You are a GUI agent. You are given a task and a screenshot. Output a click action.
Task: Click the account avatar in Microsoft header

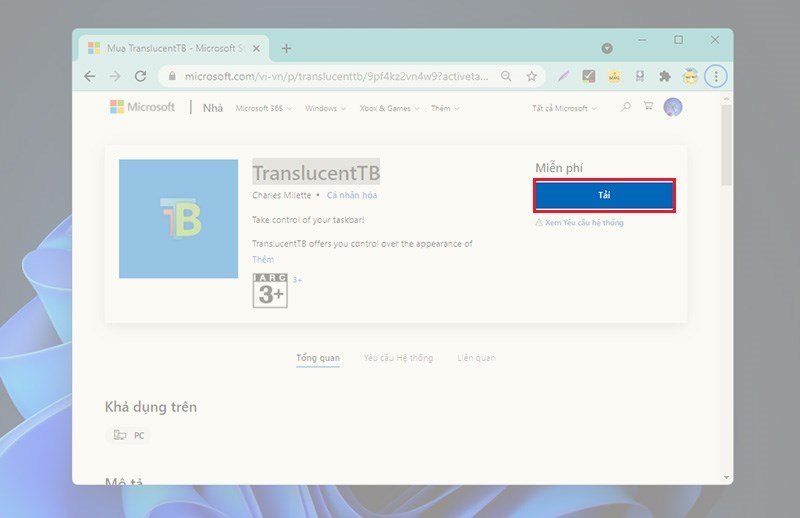(x=673, y=107)
